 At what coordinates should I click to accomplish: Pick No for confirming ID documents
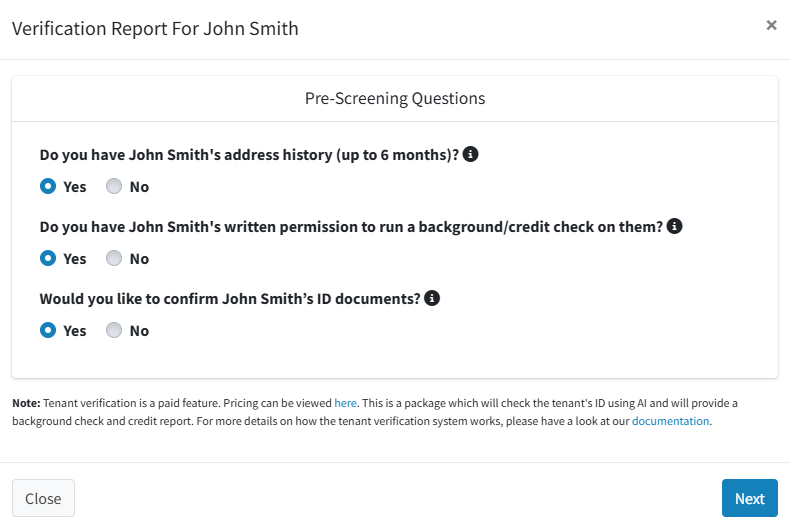114,330
